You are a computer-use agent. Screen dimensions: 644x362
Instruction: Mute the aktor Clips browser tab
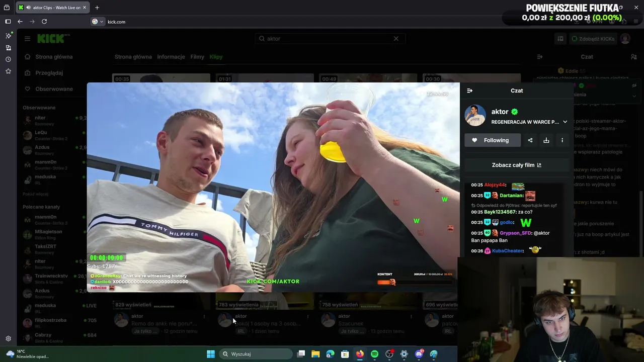click(28, 8)
